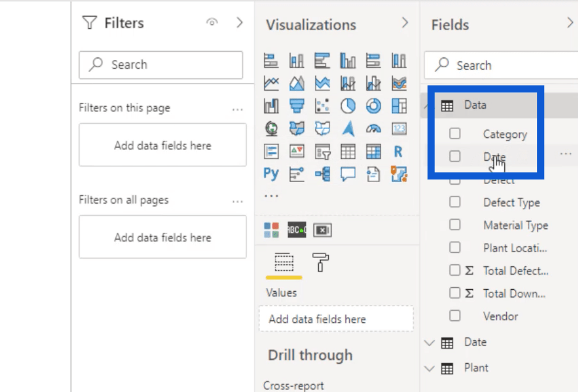Select the Card visual with 123
This screenshot has width=578, height=392.
pos(399,129)
